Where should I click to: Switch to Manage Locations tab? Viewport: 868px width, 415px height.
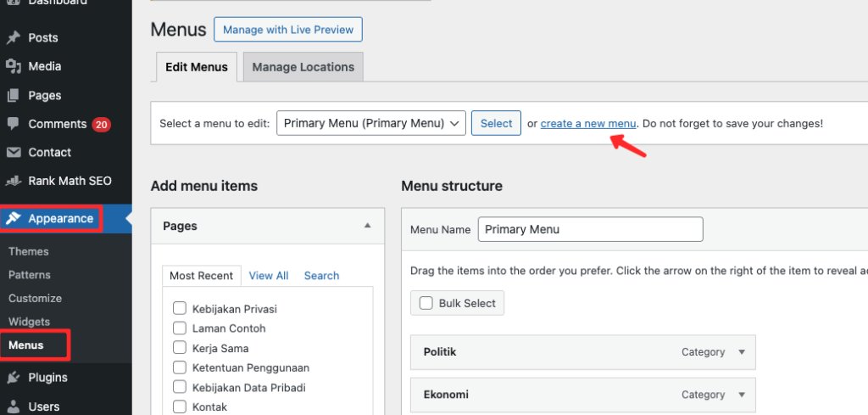click(x=303, y=67)
